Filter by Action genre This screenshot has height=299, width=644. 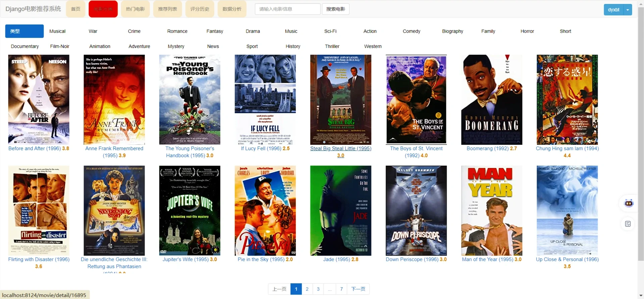[370, 31]
